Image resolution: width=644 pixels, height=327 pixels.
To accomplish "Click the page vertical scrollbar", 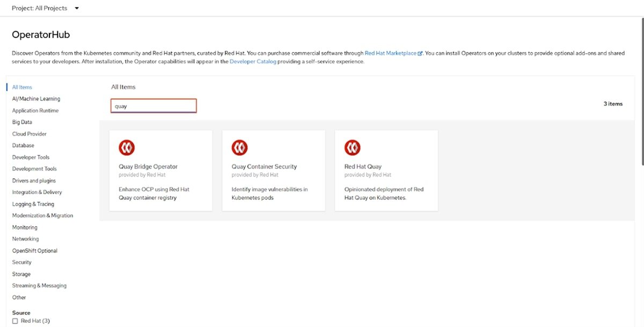I will pyautogui.click(x=641, y=91).
